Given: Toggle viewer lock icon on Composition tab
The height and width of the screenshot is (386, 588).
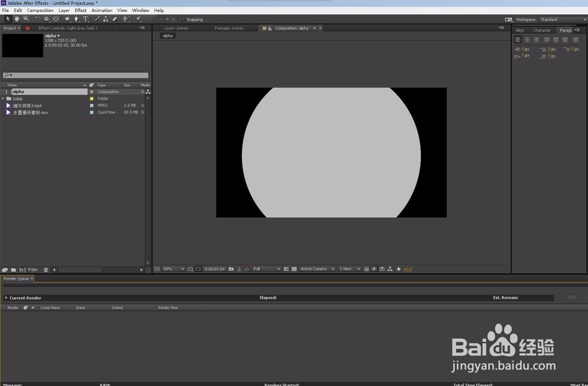Looking at the screenshot, I should pos(270,28).
